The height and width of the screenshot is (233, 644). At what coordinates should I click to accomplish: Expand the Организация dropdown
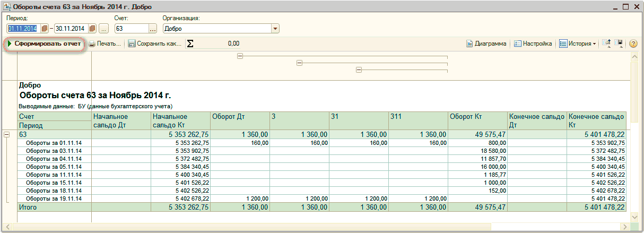click(275, 29)
